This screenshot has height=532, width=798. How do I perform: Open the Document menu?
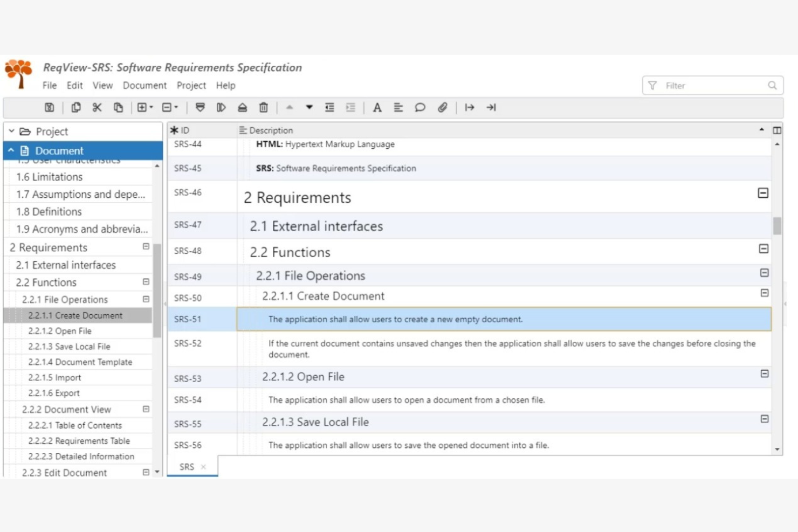(145, 85)
